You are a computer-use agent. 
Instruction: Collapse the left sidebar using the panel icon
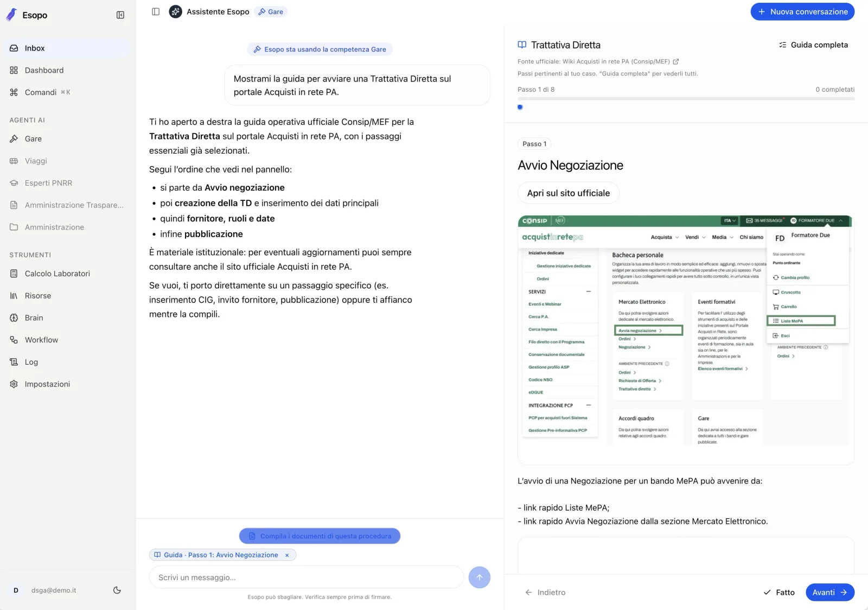click(x=120, y=15)
